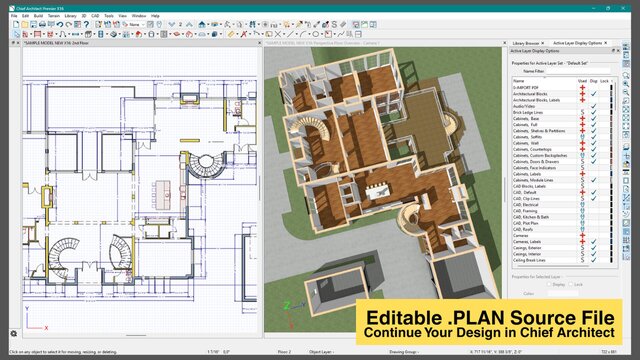This screenshot has height=360, width=640.
Task: Select the Wall tools icon
Action: click(x=25, y=34)
